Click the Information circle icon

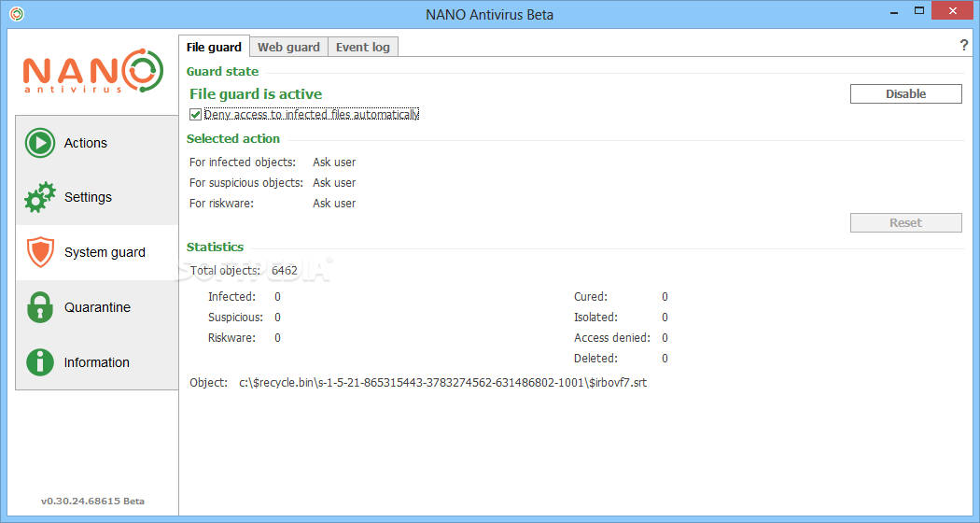coord(40,362)
